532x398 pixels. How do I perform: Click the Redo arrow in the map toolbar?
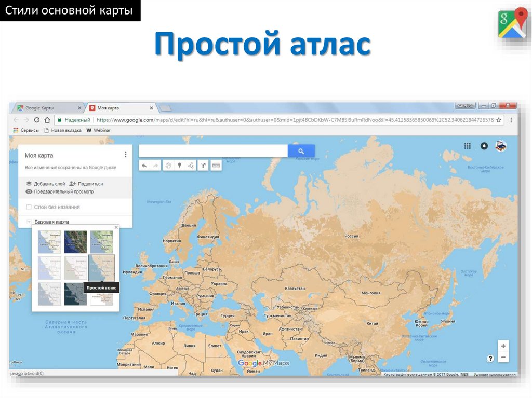[155, 166]
